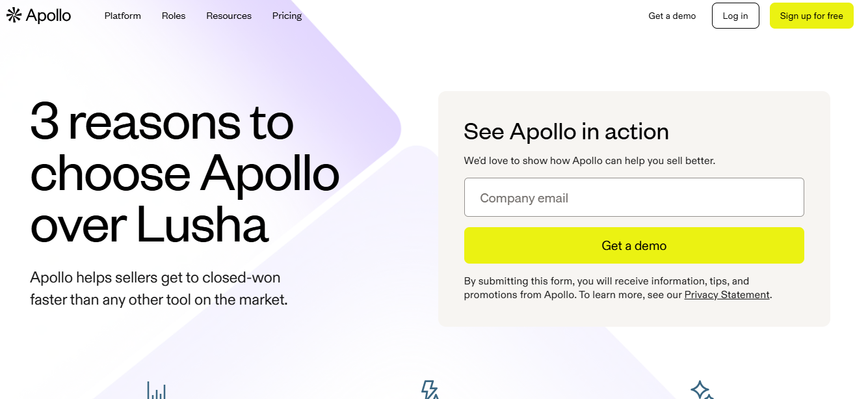Click the Log in button

pyautogui.click(x=735, y=16)
